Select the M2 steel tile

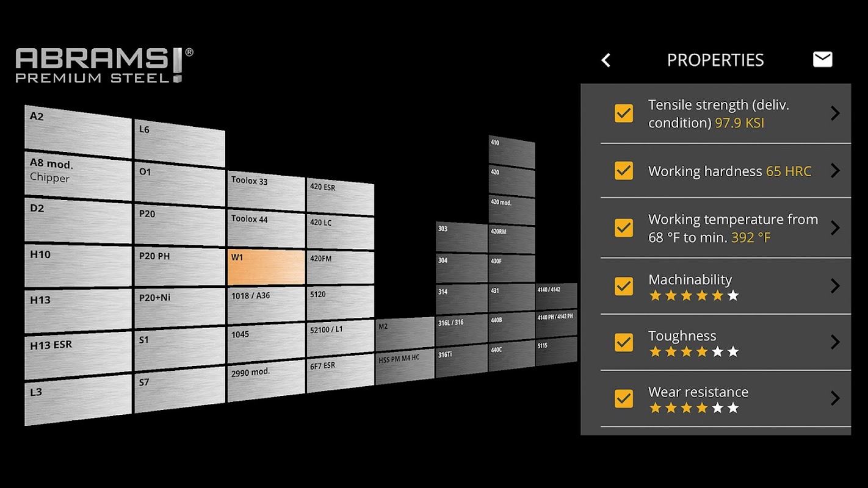[x=404, y=334]
